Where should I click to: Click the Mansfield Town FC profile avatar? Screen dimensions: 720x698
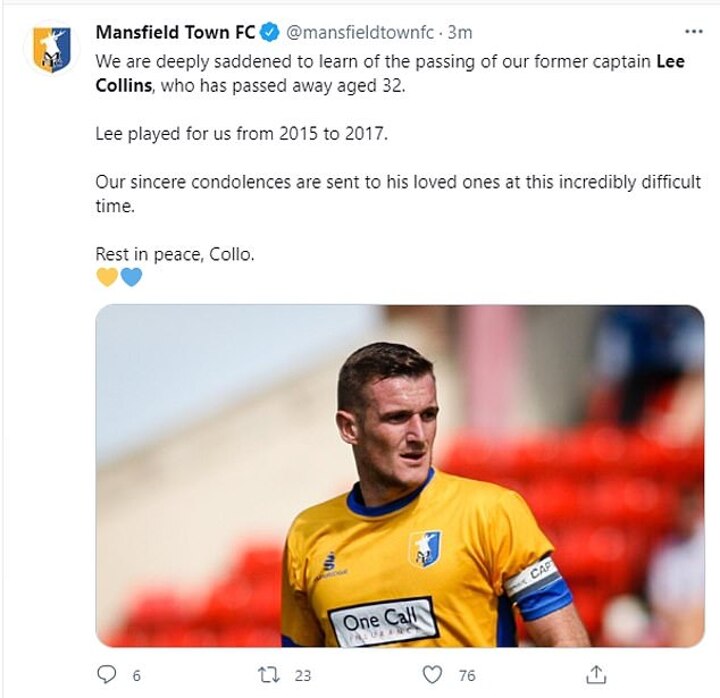[51, 50]
